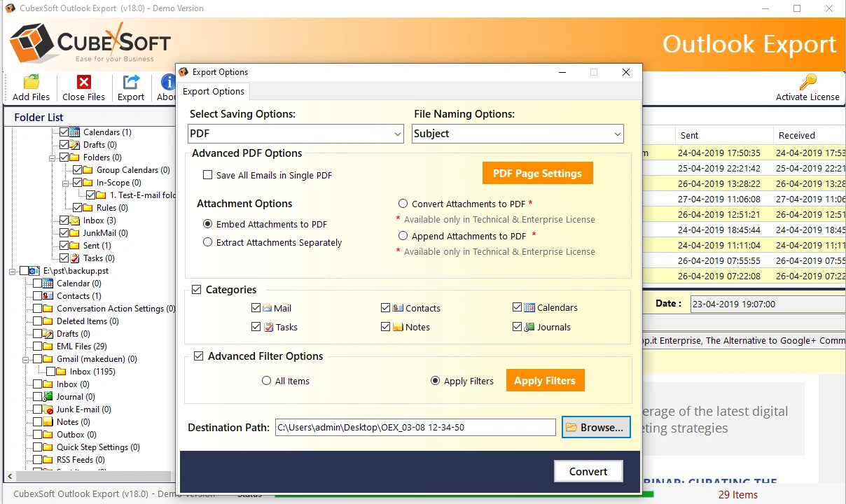Click the RSS Feeds (0) folder icon

48,460
